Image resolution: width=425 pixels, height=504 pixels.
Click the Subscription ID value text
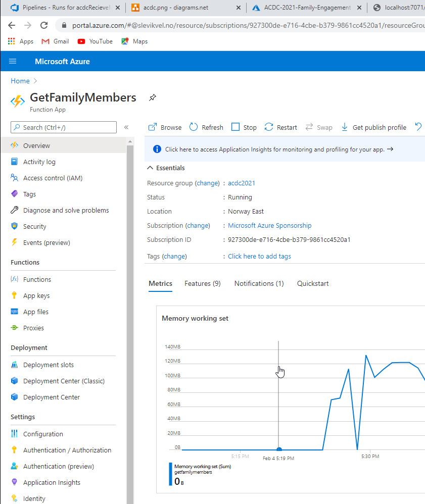tap(289, 239)
